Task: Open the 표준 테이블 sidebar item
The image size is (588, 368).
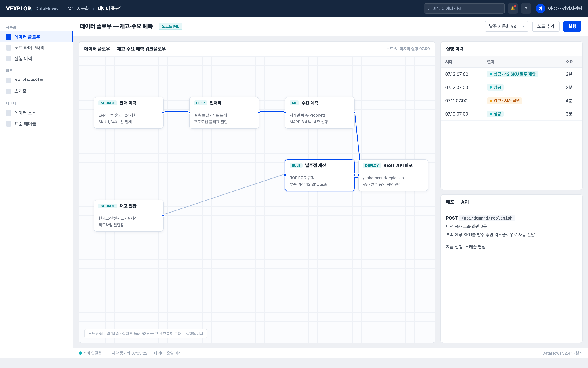Action: (x=36, y=124)
